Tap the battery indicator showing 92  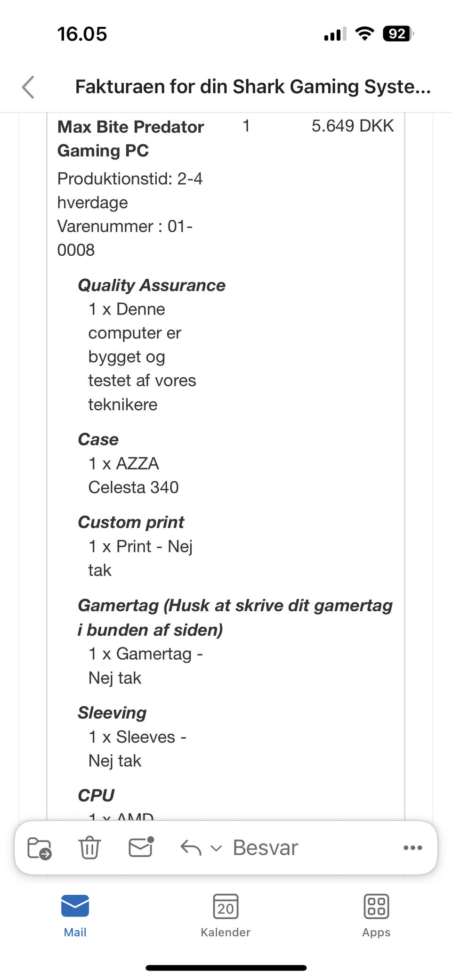[x=398, y=34]
